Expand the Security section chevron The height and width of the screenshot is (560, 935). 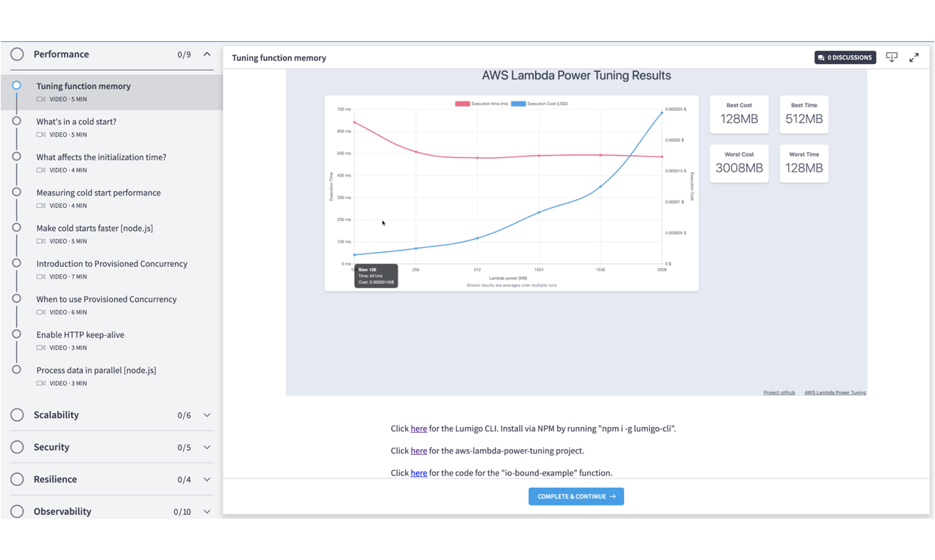207,448
